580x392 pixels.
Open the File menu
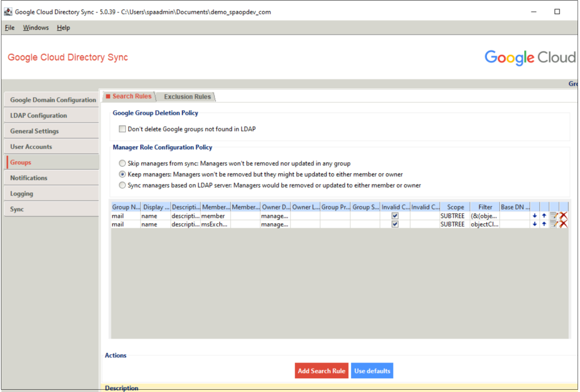[9, 28]
